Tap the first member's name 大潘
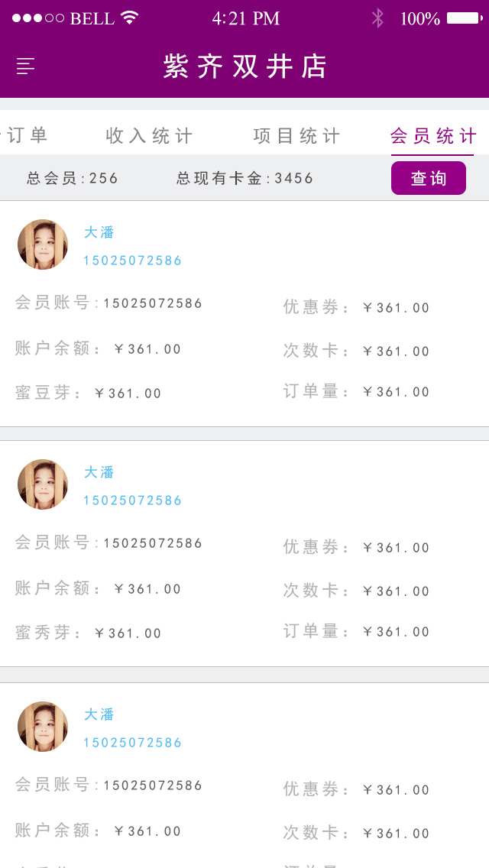The height and width of the screenshot is (868, 489). 99,232
